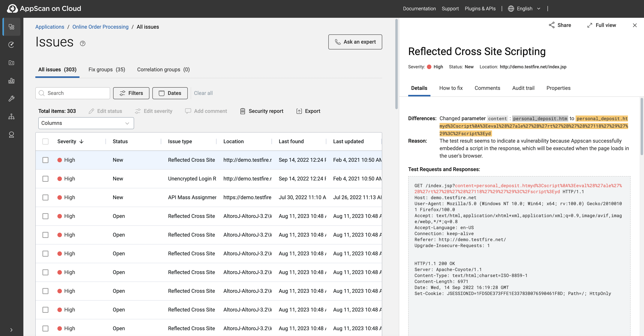The width and height of the screenshot is (644, 336).
Task: Click the Edit severity sliders icon
Action: click(137, 111)
